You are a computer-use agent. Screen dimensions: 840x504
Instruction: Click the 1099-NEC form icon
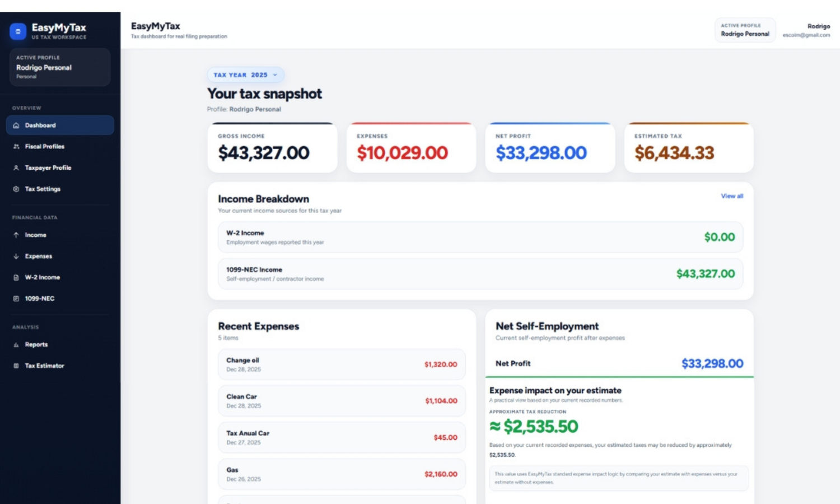16,299
